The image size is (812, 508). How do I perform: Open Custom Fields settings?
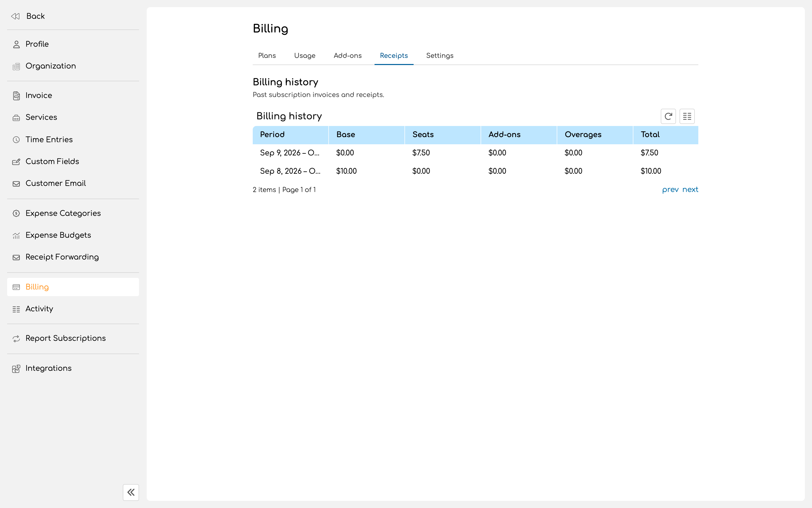(73, 161)
